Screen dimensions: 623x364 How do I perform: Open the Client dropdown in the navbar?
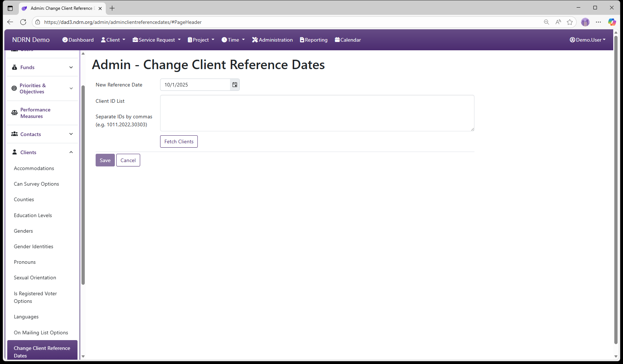pos(113,40)
